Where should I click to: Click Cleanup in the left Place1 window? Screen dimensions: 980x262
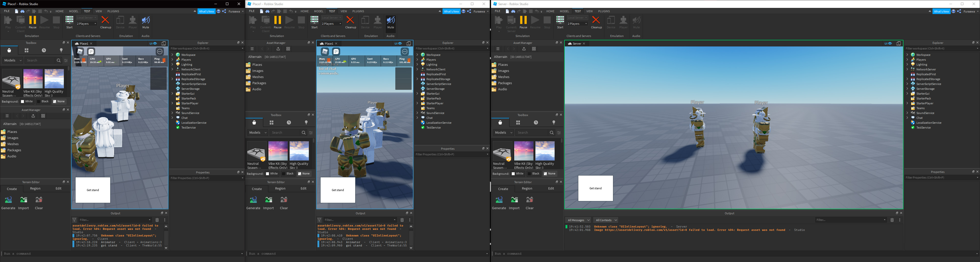pos(105,22)
